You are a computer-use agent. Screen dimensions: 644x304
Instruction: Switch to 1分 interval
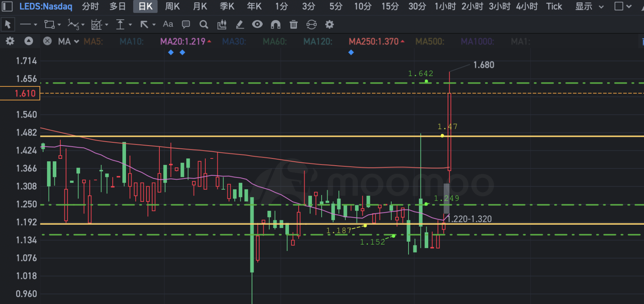[x=281, y=6]
